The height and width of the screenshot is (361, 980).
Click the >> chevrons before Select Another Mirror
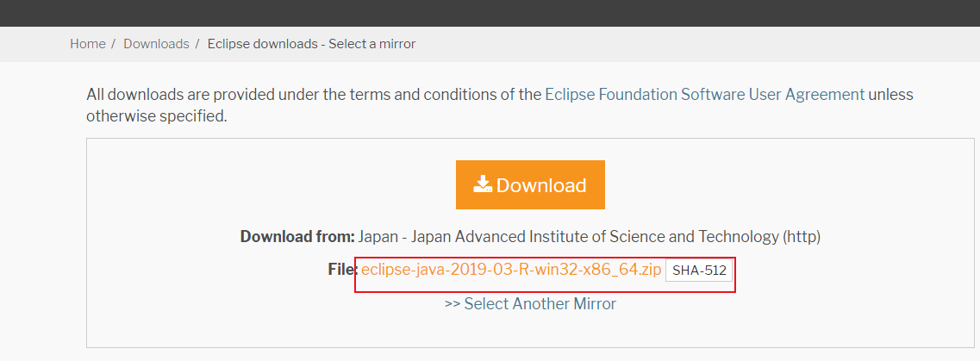(453, 303)
